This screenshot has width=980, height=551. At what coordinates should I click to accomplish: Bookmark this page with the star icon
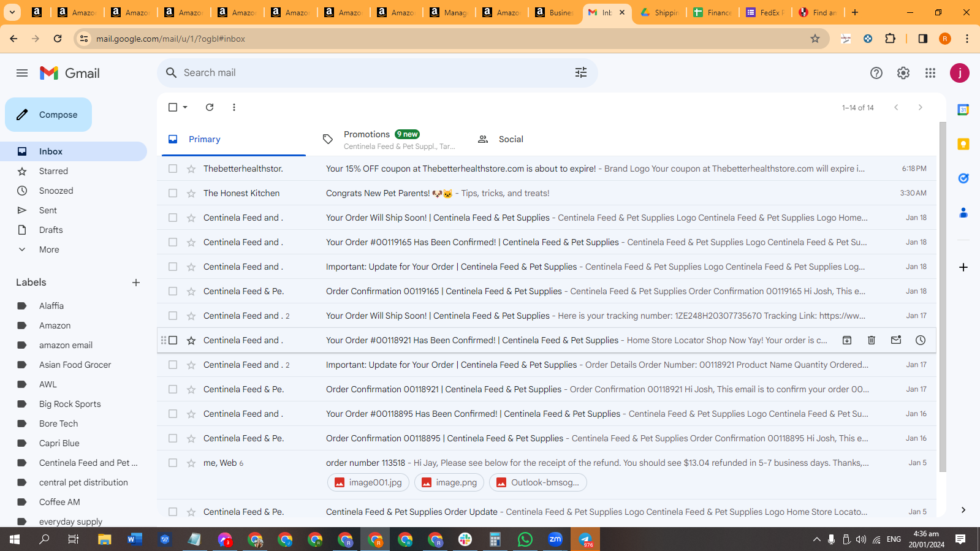pyautogui.click(x=815, y=39)
